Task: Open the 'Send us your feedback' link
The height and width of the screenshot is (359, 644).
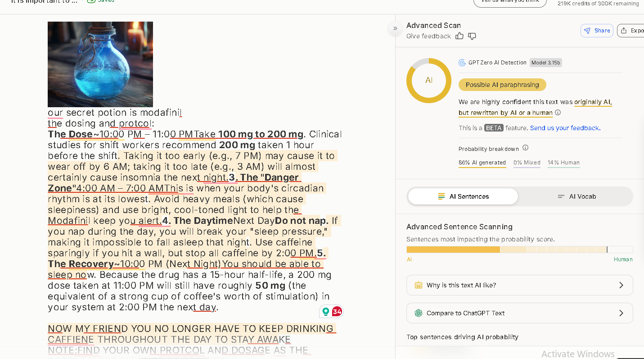Action: pos(565,128)
